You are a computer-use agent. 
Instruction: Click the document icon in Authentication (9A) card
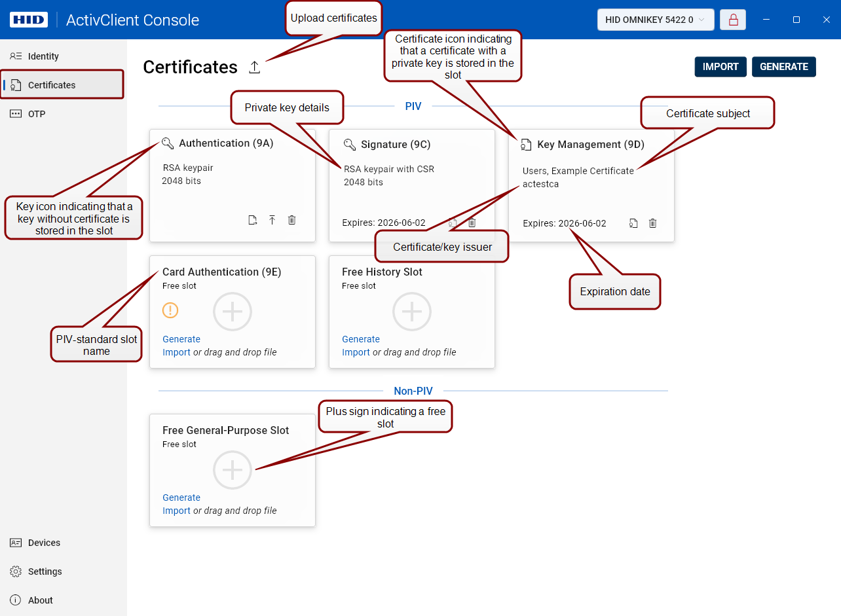pos(253,220)
